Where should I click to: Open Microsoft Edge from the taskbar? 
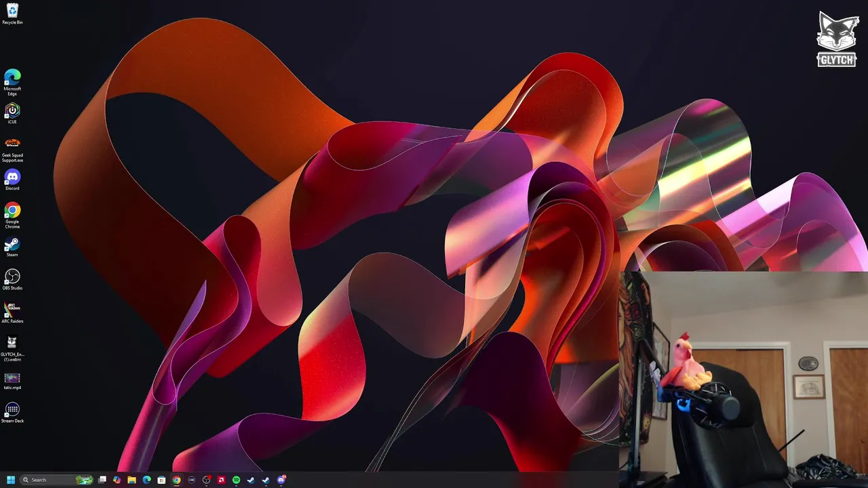146,480
